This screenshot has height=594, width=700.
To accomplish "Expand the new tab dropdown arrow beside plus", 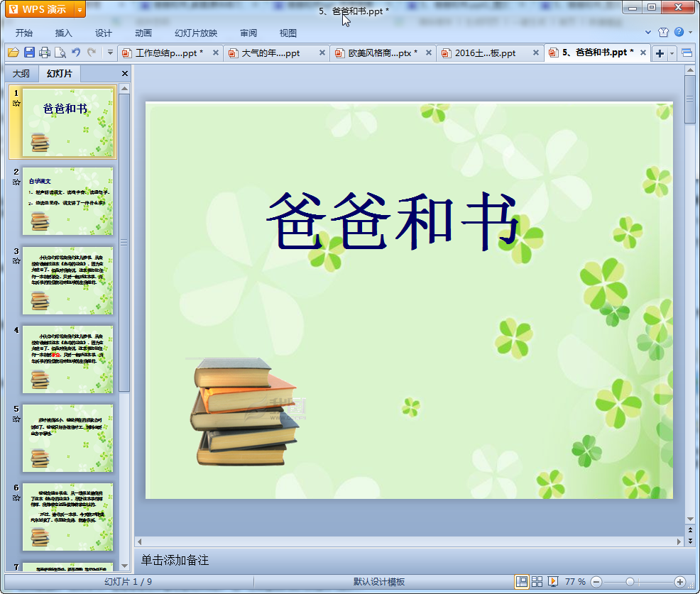I will [x=672, y=54].
